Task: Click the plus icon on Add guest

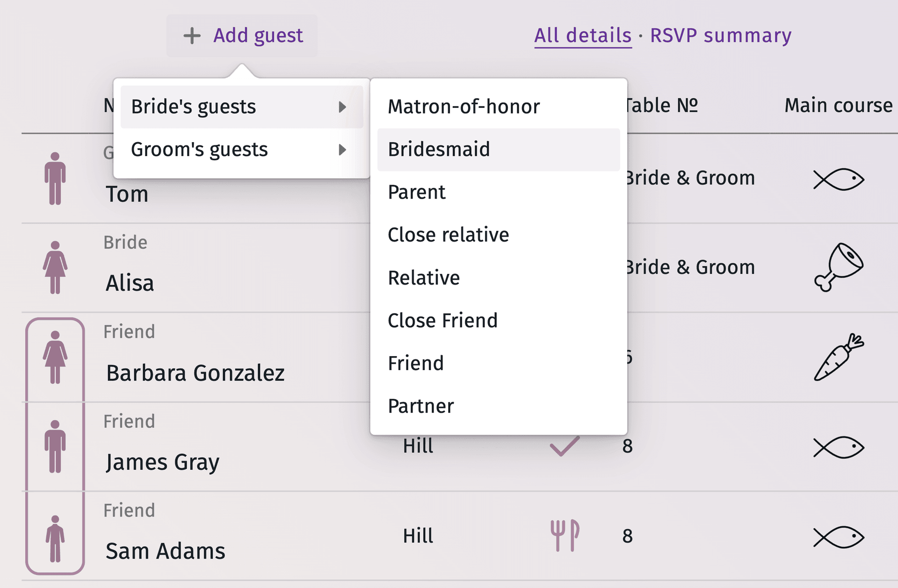Action: [192, 35]
